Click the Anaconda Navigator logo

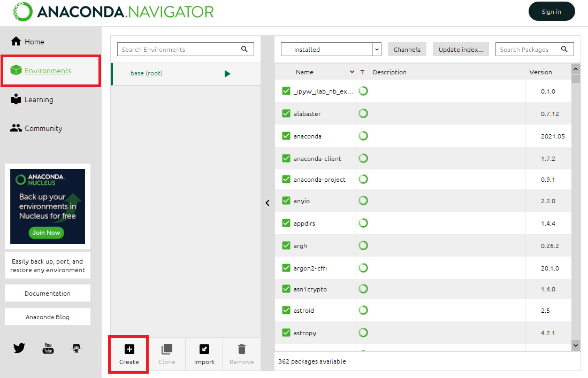113,12
